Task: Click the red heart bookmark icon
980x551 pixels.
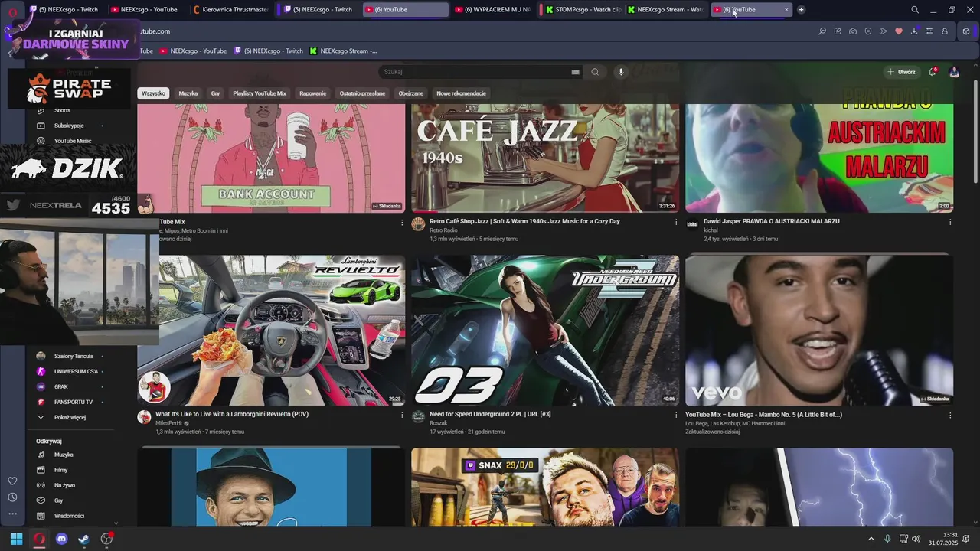Action: (899, 31)
